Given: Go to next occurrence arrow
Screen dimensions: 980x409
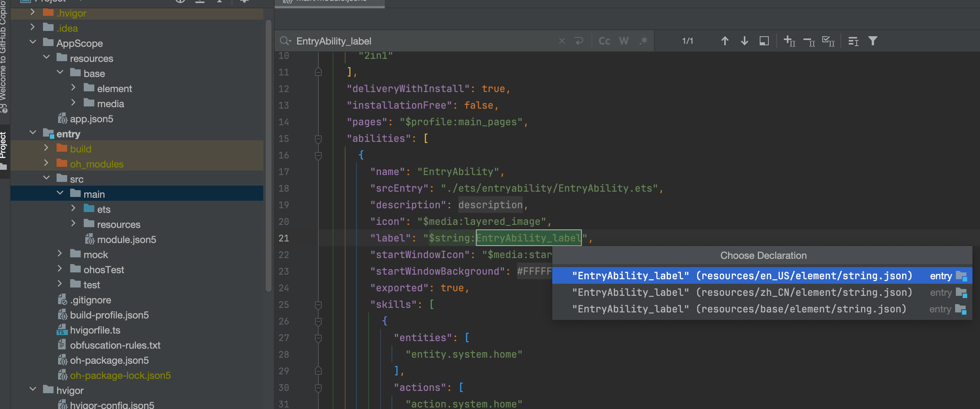Looking at the screenshot, I should (x=745, y=41).
